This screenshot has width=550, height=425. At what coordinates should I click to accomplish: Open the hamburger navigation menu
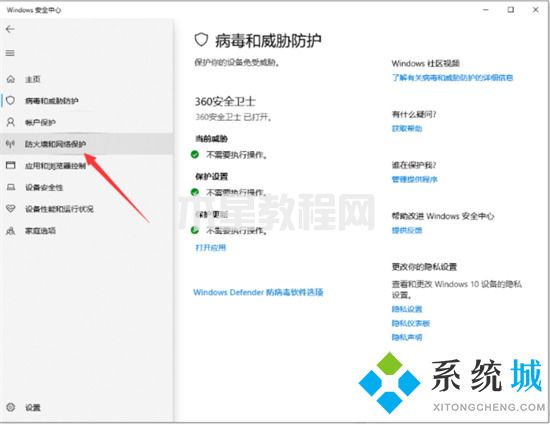coord(10,53)
